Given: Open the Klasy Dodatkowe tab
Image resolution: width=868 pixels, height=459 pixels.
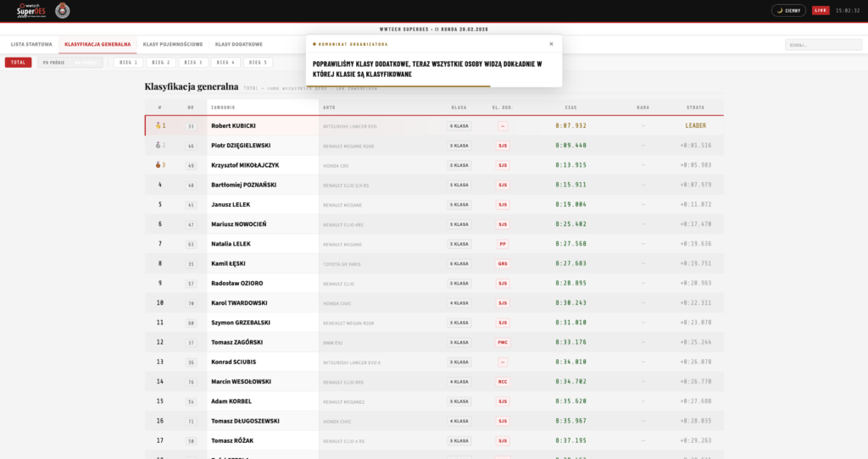Looking at the screenshot, I should tap(238, 44).
